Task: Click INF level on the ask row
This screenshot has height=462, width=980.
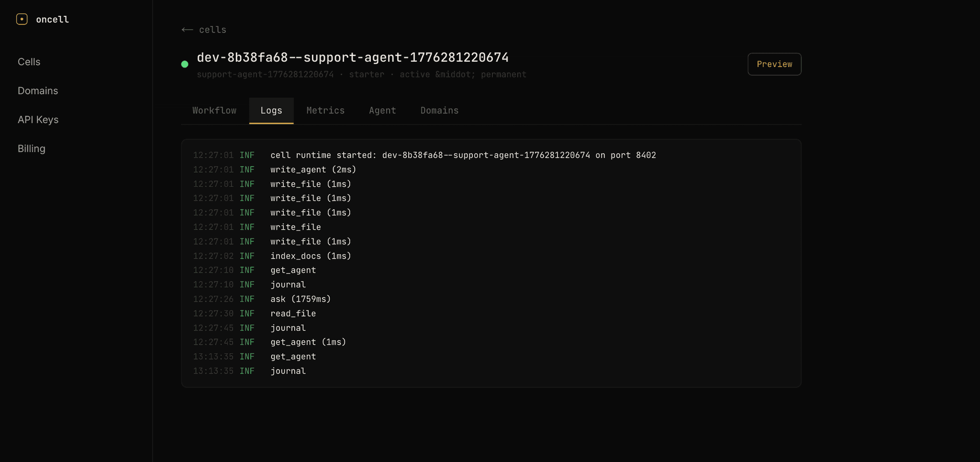Action: click(x=247, y=299)
